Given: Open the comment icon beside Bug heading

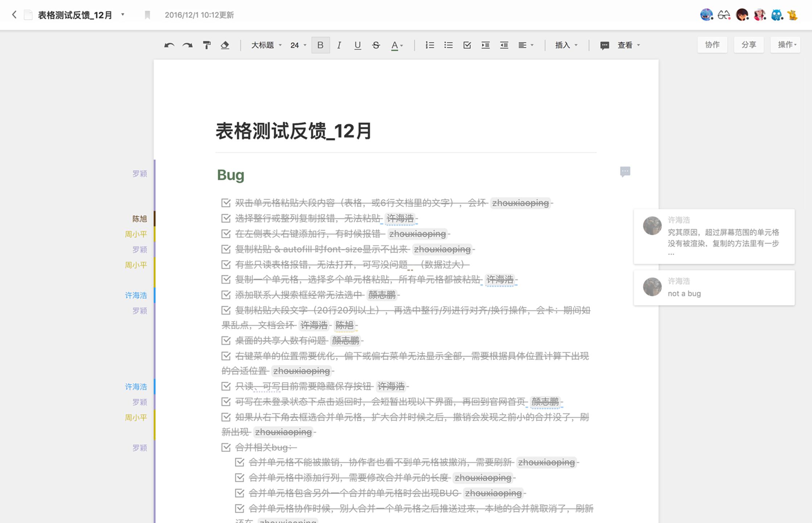Looking at the screenshot, I should [625, 171].
